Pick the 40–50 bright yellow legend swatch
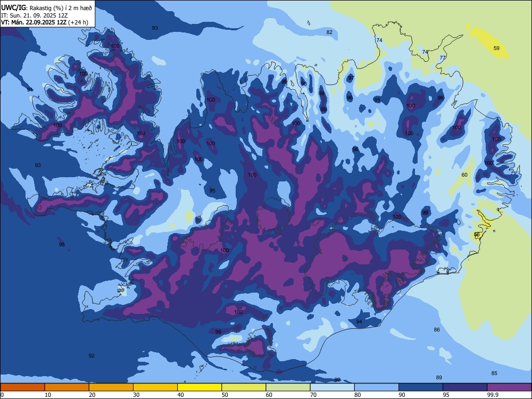 [x=199, y=387]
